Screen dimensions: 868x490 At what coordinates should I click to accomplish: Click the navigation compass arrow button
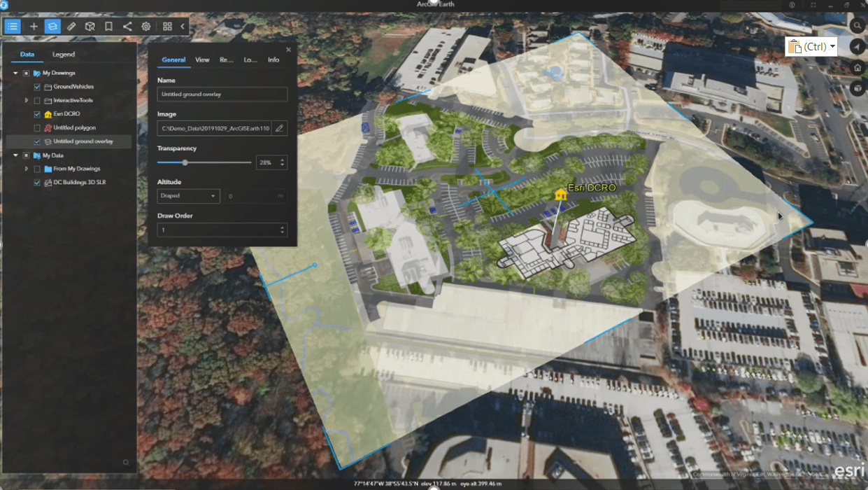tap(858, 46)
